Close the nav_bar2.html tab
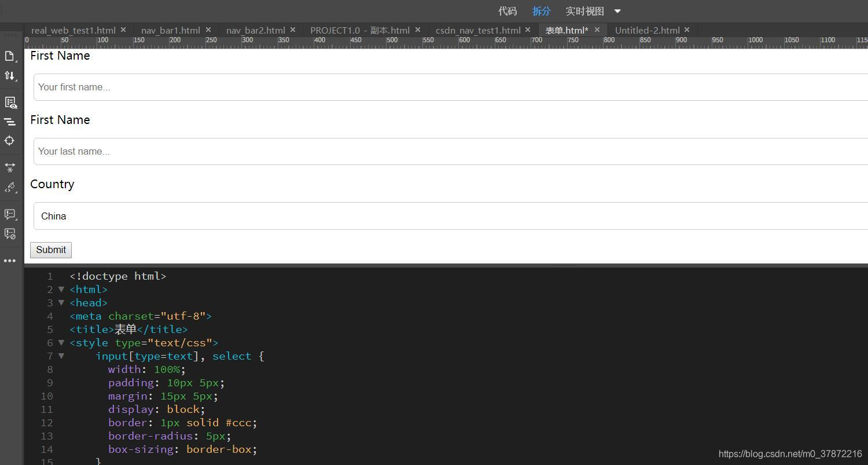The image size is (868, 465). 293,30
